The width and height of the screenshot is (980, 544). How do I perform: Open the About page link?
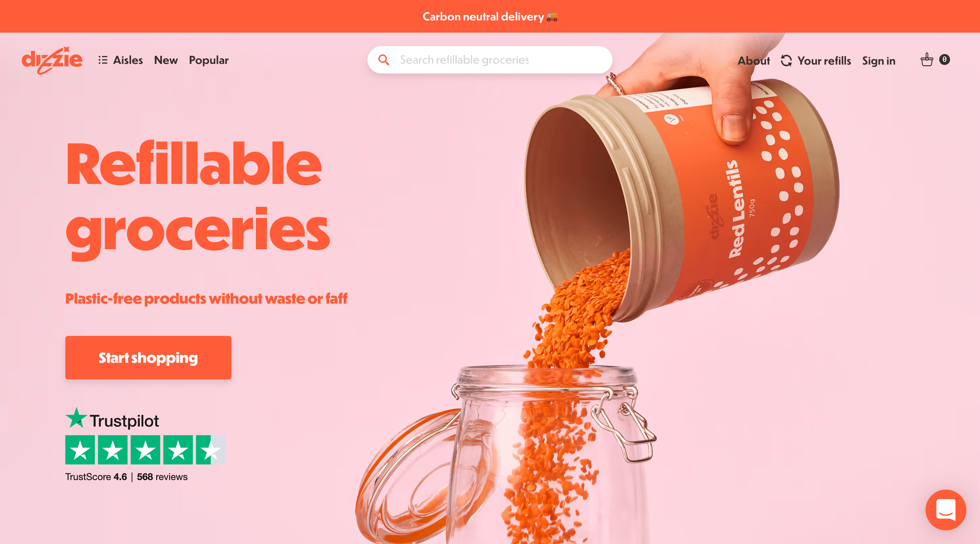pos(753,60)
